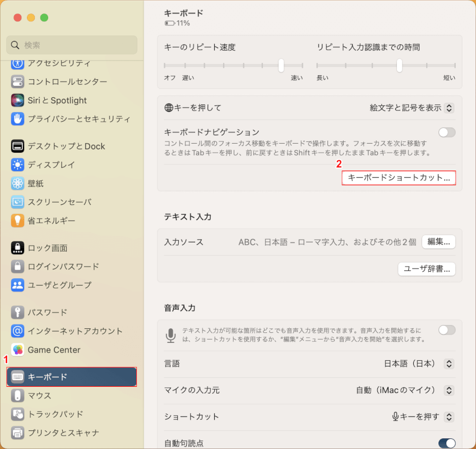Click the トラックパッド icon in sidebar

(x=17, y=414)
